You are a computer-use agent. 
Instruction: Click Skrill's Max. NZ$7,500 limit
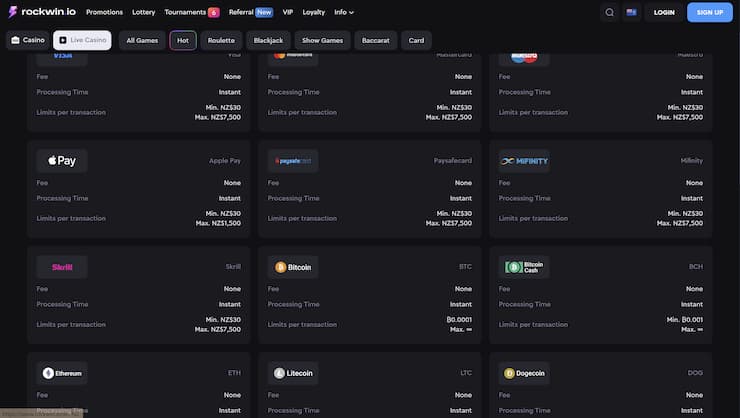click(218, 329)
